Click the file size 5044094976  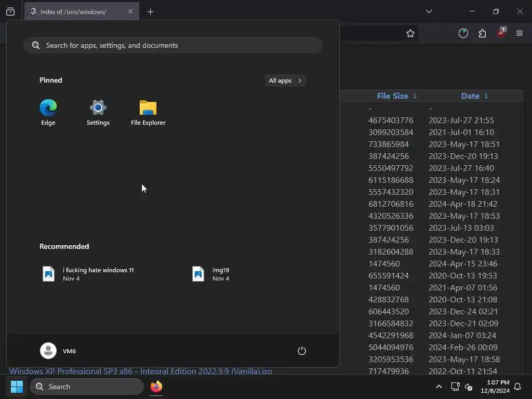(391, 348)
